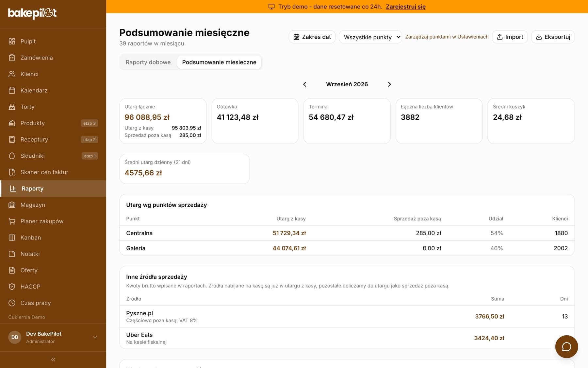Click the DB user avatar

point(15,337)
